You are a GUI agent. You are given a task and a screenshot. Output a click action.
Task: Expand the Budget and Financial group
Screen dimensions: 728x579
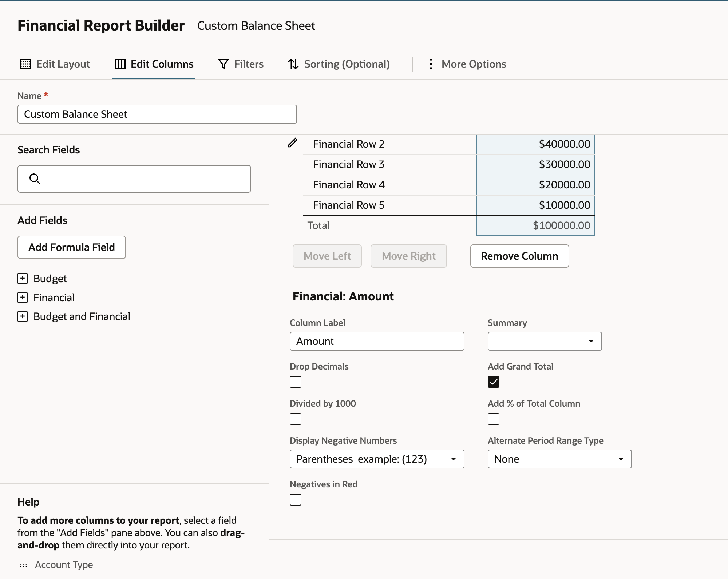pos(23,316)
